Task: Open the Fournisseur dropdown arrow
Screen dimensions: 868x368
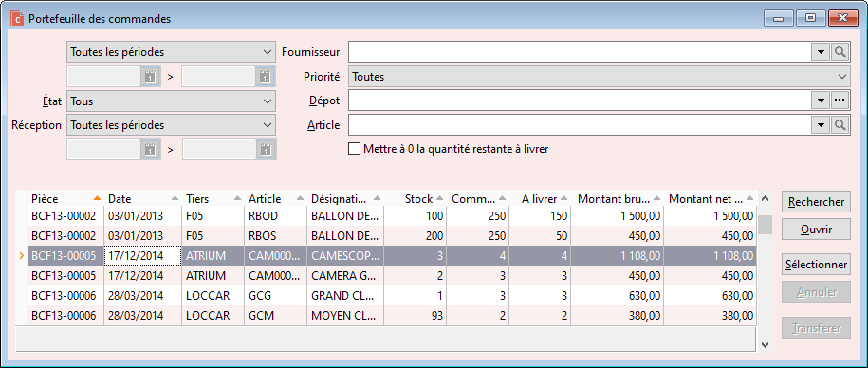Action: coord(821,52)
